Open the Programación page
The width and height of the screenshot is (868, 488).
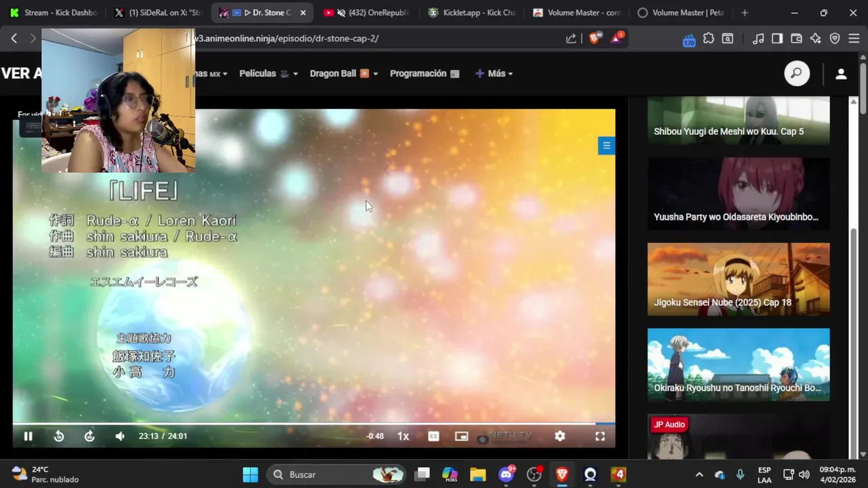[x=425, y=73]
